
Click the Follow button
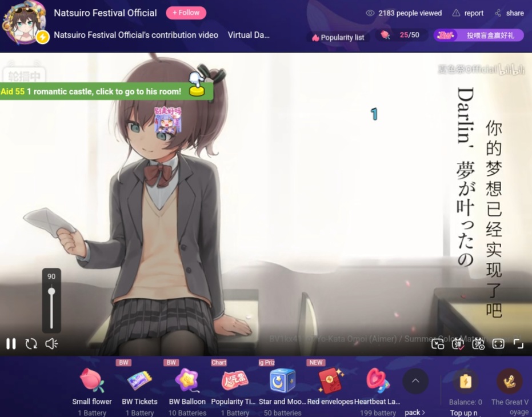[186, 13]
